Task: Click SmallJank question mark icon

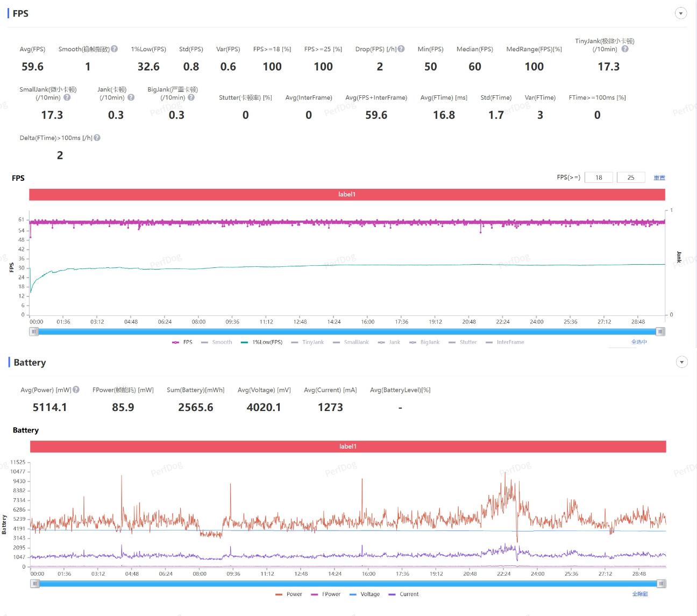Action: (x=67, y=97)
